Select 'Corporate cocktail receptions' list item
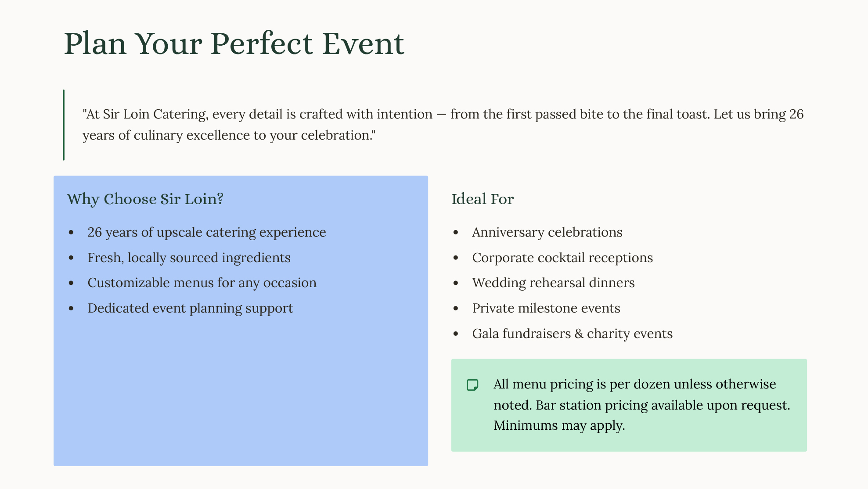The width and height of the screenshot is (868, 489). (x=562, y=258)
